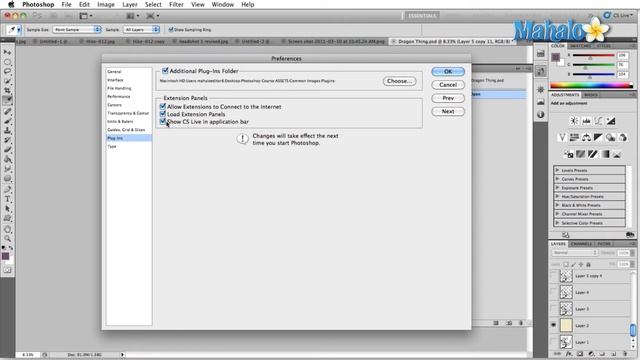
Task: Open the Sample All Layers dropdown
Action: (x=141, y=29)
